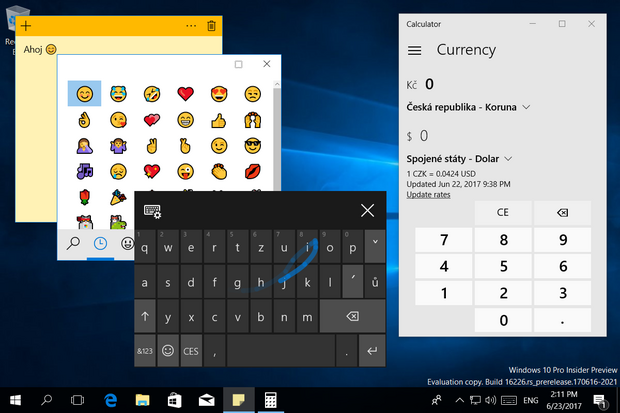The width and height of the screenshot is (620, 413).
Task: Open touch keyboard tray icon
Action: pyautogui.click(x=508, y=400)
